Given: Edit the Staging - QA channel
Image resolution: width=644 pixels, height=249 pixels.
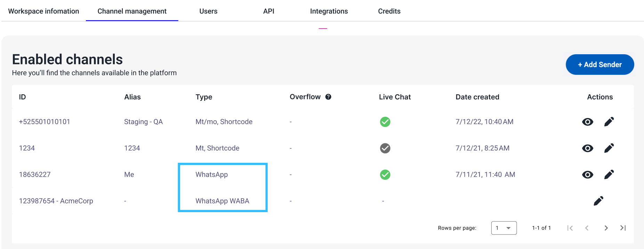Looking at the screenshot, I should click(609, 122).
